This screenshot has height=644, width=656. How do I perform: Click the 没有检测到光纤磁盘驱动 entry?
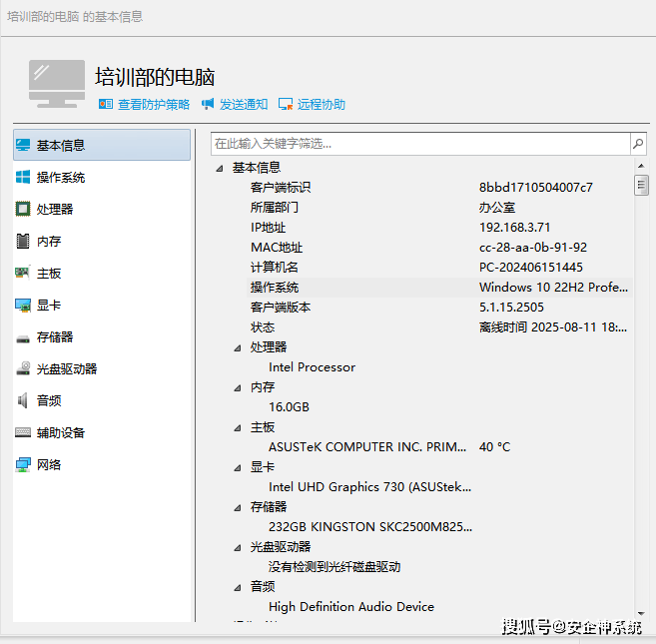click(x=334, y=566)
